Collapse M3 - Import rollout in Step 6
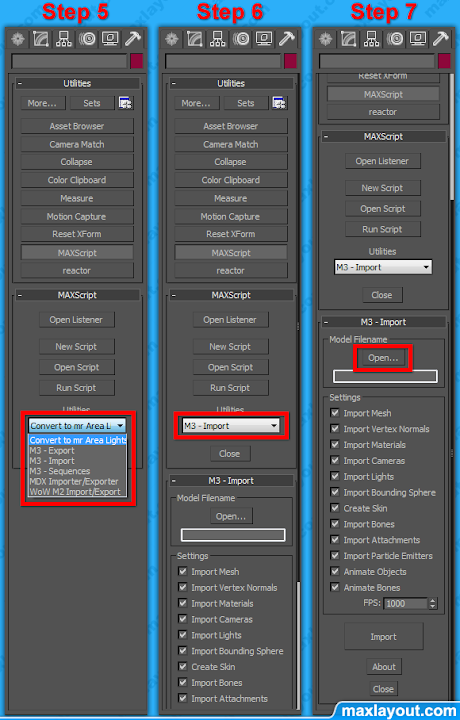The image size is (460, 720). 173,481
